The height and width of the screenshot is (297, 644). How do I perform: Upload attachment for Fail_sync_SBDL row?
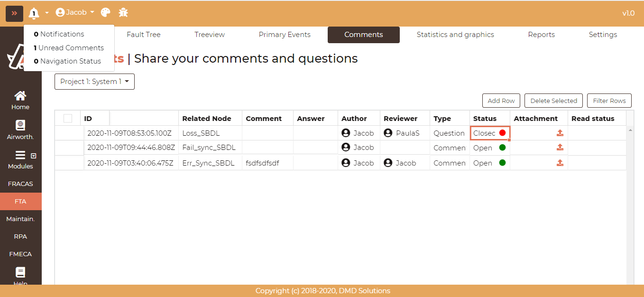click(560, 148)
